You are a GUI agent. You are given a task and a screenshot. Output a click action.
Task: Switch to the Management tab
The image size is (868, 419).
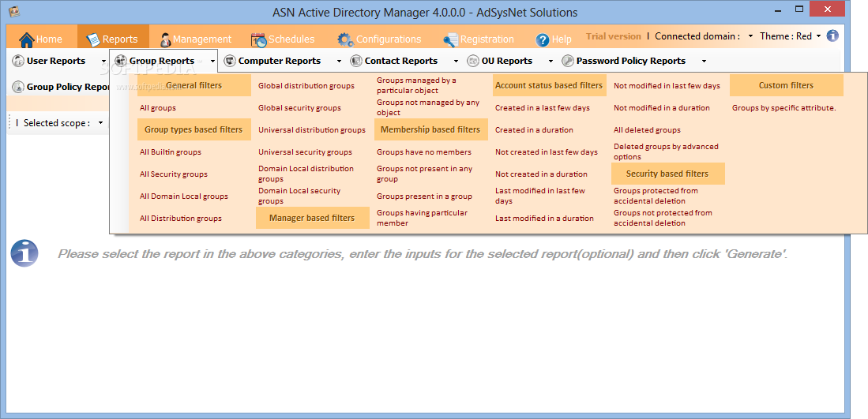[x=195, y=39]
